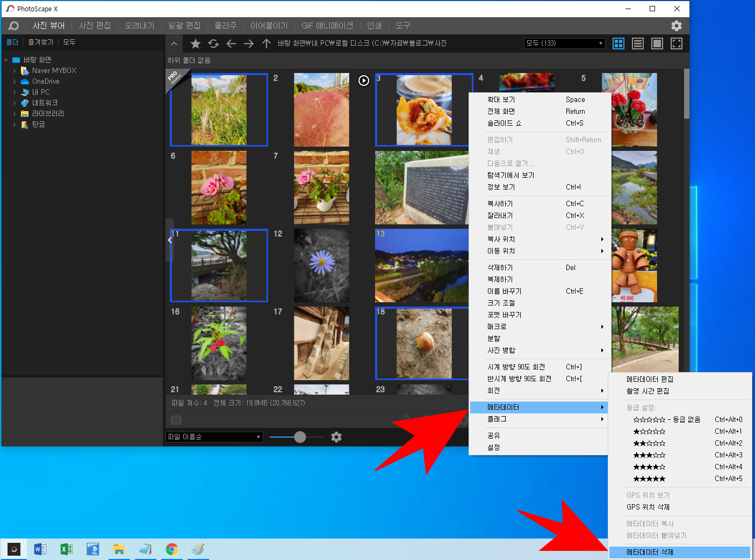The width and height of the screenshot is (755, 560).
Task: Open the 즐겨찾기 tab in the folder panel
Action: click(41, 42)
